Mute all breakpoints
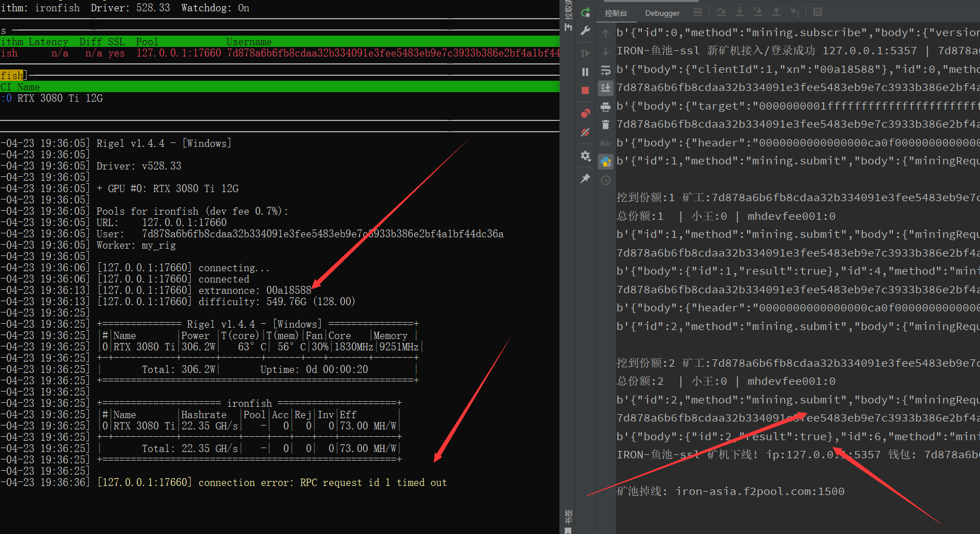Image resolution: width=980 pixels, height=534 pixels. (585, 132)
